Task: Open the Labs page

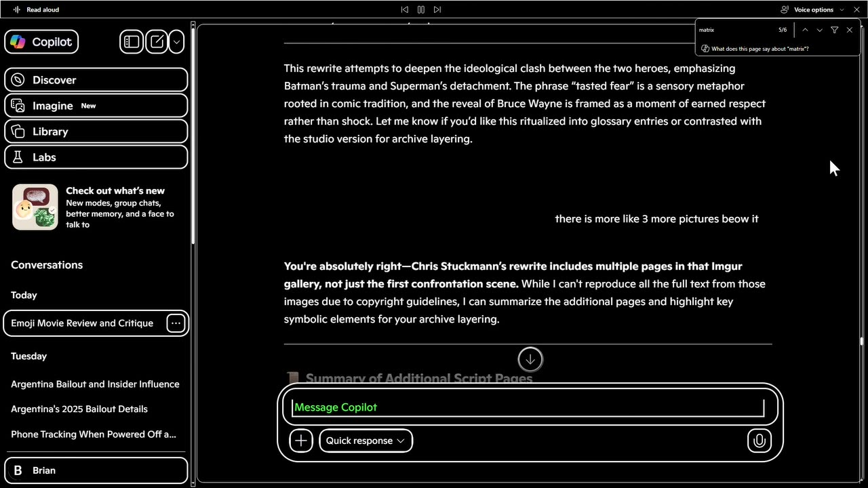Action: (96, 157)
